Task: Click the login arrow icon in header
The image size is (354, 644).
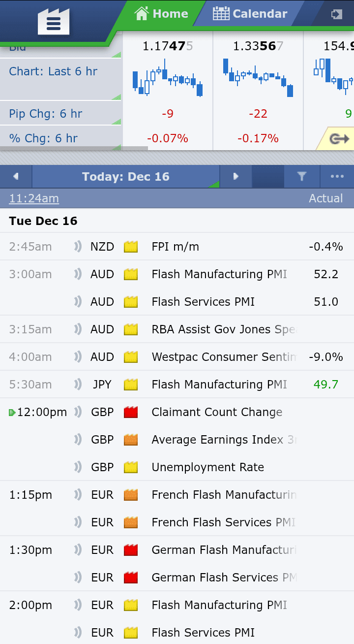Action: (x=337, y=14)
